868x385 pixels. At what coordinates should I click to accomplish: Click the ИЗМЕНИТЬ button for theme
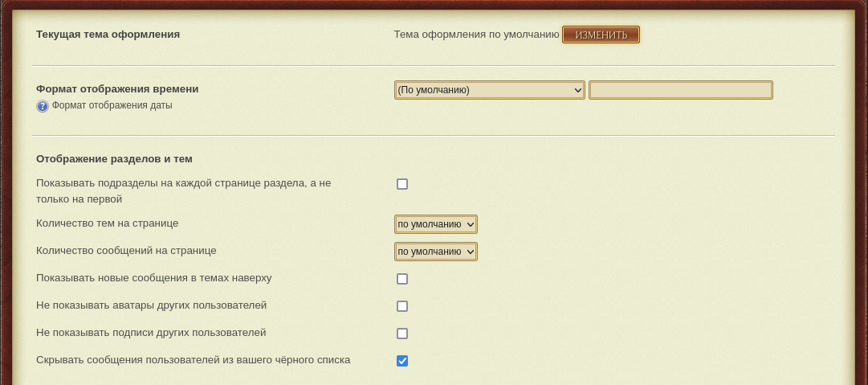(601, 35)
